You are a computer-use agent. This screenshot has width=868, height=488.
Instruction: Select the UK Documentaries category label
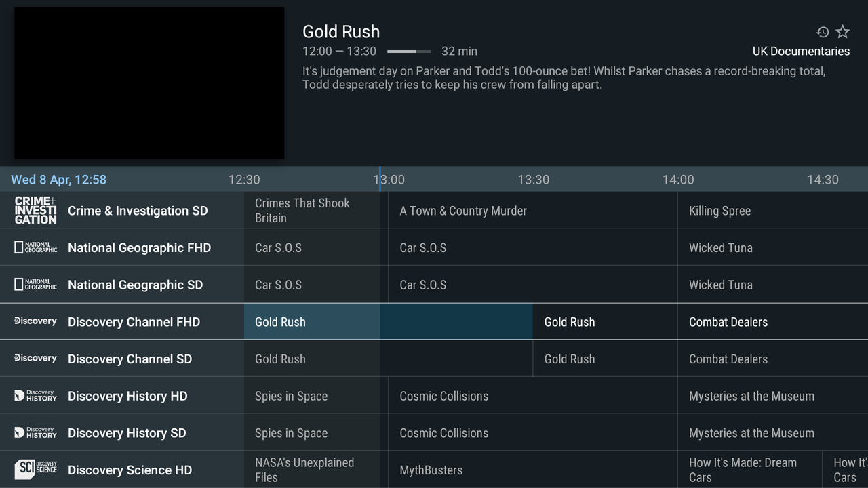(x=801, y=52)
